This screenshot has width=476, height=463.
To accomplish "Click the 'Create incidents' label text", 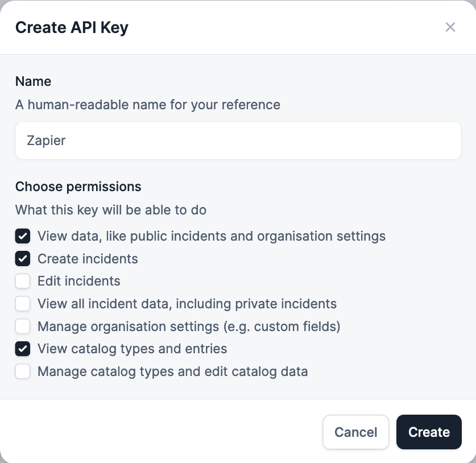I will 88,259.
